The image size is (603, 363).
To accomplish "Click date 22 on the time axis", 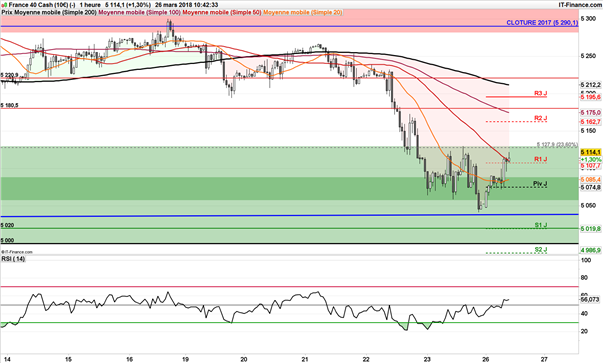I will [x=366, y=359].
